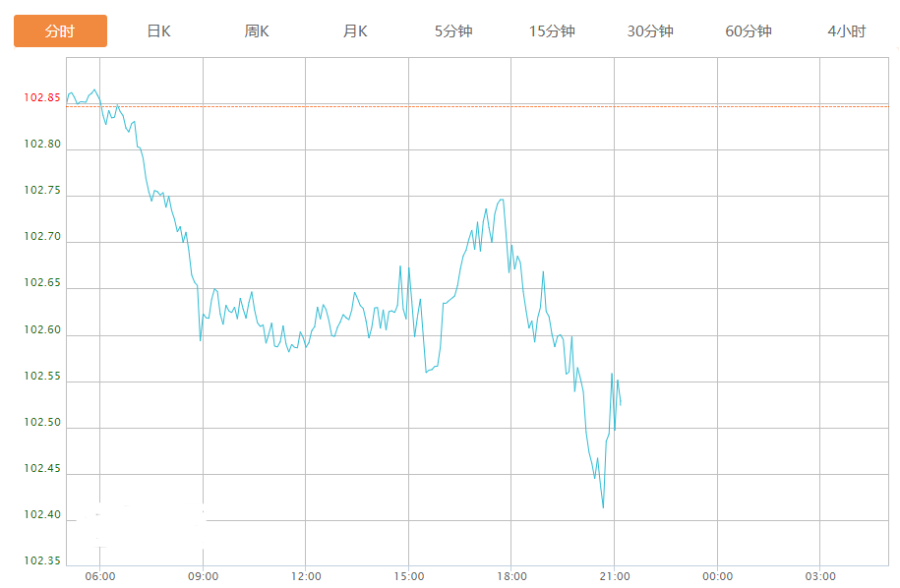
Task: Click the 06:00 time axis label
Action: pyautogui.click(x=100, y=576)
